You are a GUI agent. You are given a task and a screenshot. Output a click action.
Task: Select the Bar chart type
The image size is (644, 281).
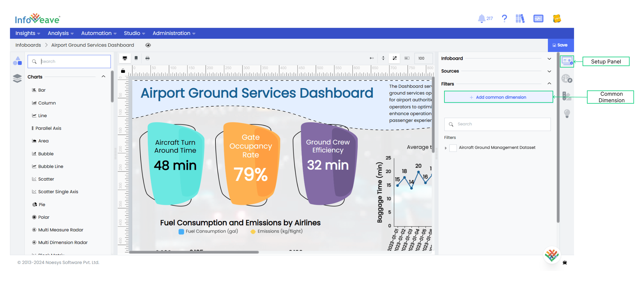point(39,90)
